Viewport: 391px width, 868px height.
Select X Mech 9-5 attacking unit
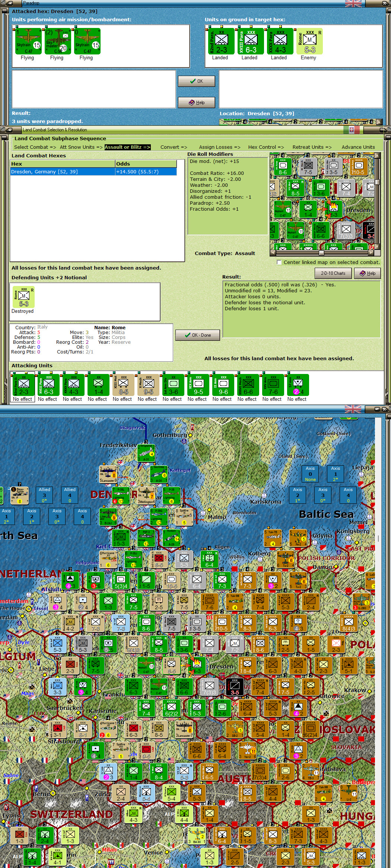148,385
